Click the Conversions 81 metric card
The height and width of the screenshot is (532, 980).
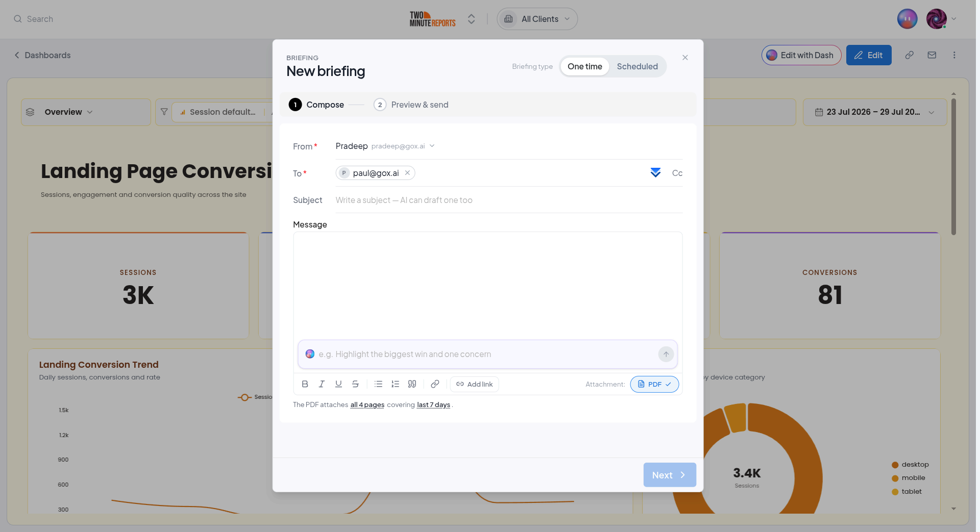(x=830, y=286)
